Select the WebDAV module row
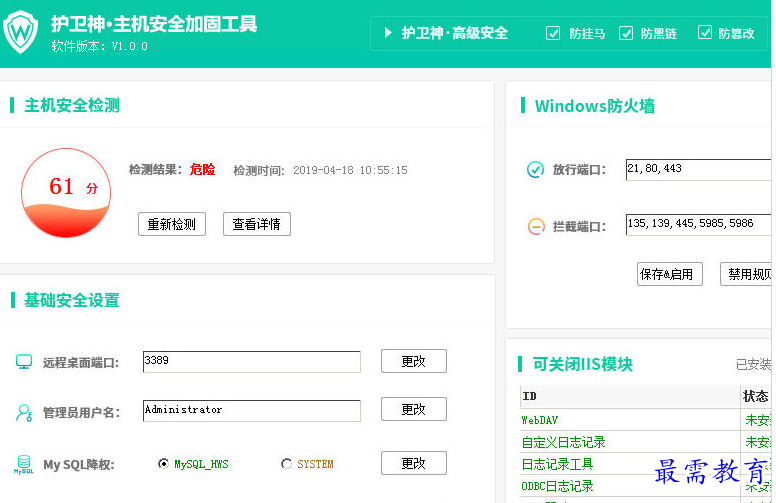 coord(645,420)
